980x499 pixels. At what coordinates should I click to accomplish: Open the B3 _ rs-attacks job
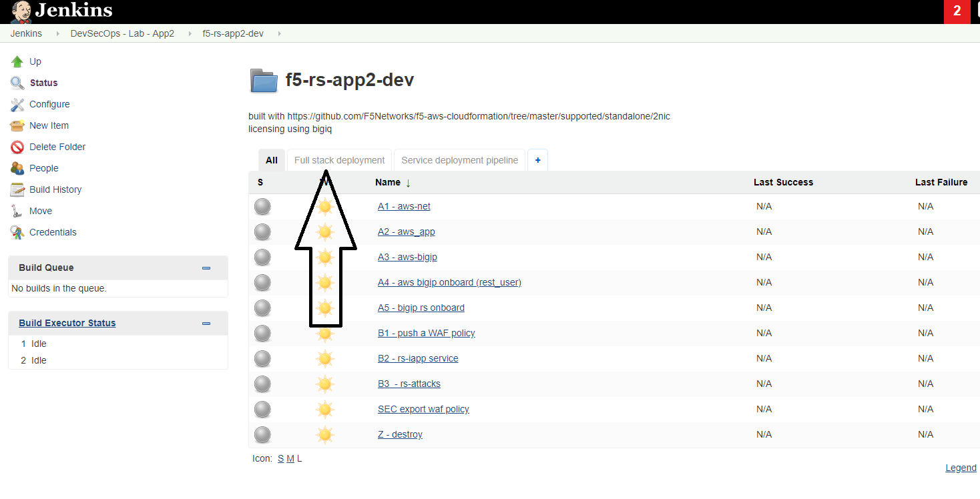coord(409,384)
